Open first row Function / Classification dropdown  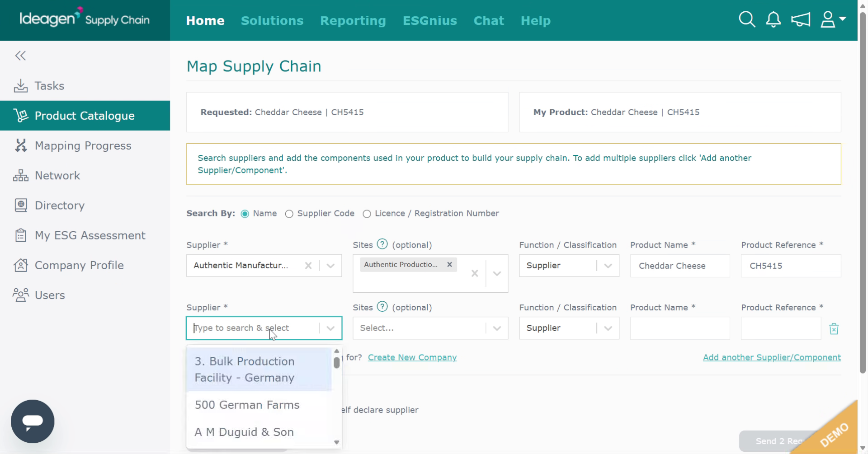click(569, 266)
